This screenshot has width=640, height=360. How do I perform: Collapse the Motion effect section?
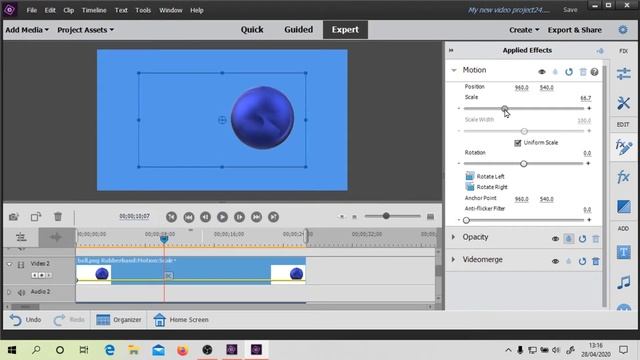coord(453,70)
